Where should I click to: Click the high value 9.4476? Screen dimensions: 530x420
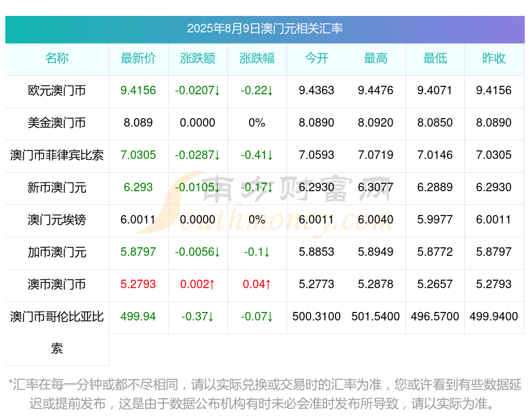[x=376, y=90]
